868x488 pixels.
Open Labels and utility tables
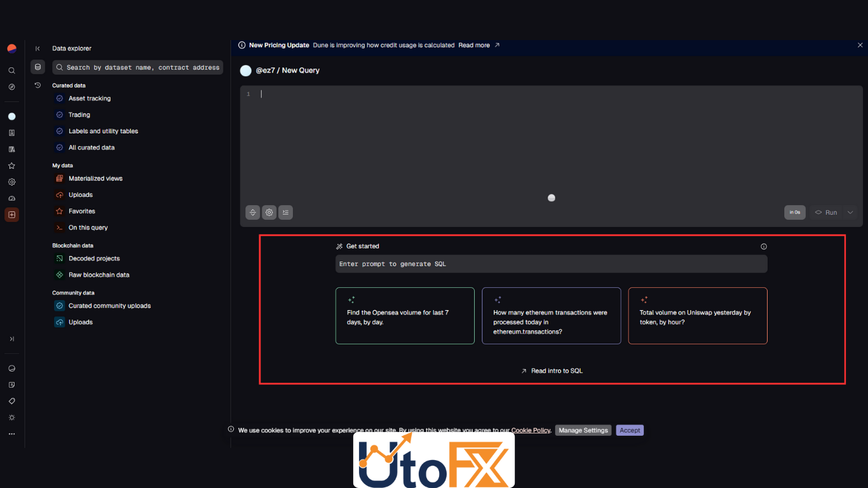[104, 132]
